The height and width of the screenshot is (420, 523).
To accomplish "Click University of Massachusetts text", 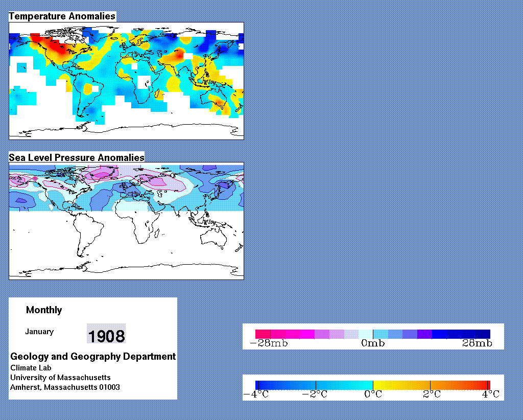I will click(60, 378).
